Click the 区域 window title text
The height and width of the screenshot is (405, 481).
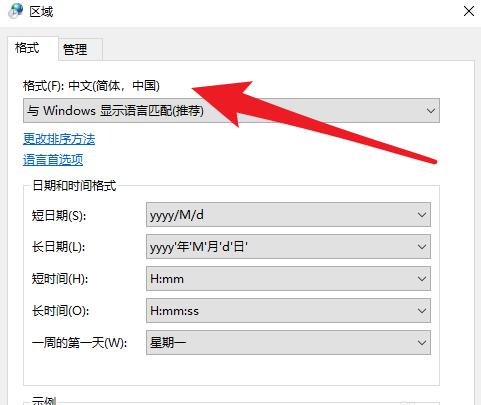[x=41, y=12]
